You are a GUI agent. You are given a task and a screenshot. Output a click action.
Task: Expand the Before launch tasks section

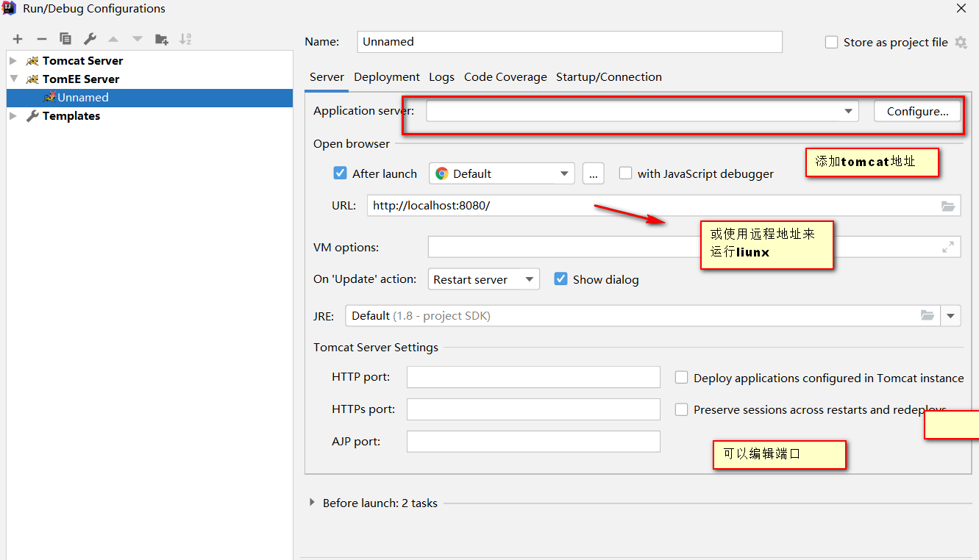click(312, 503)
